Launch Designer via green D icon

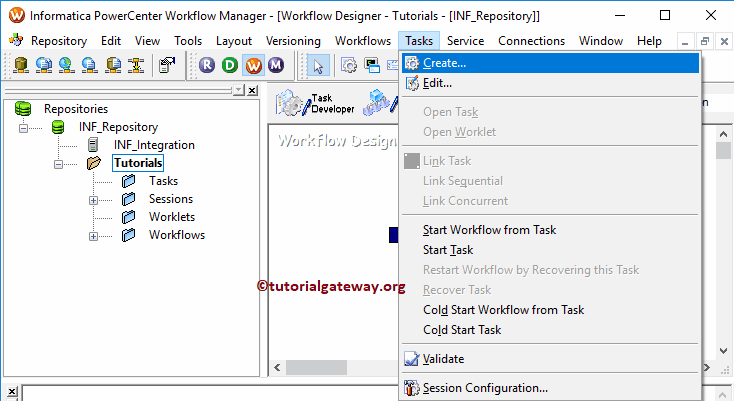pyautogui.click(x=230, y=65)
